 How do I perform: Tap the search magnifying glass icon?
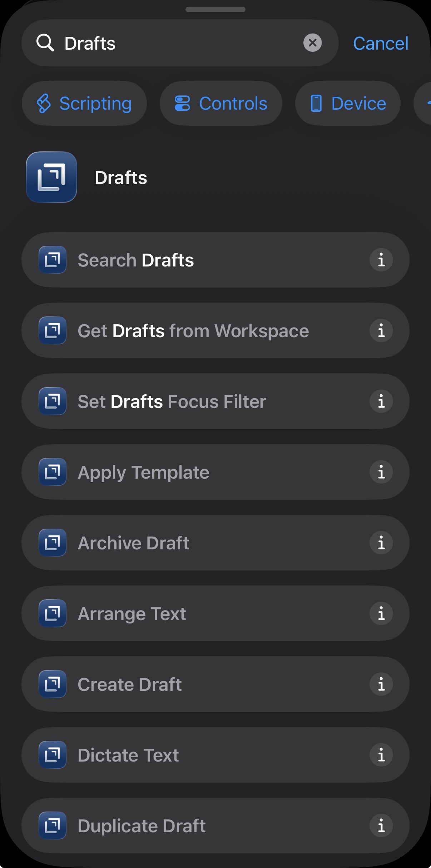(x=45, y=43)
